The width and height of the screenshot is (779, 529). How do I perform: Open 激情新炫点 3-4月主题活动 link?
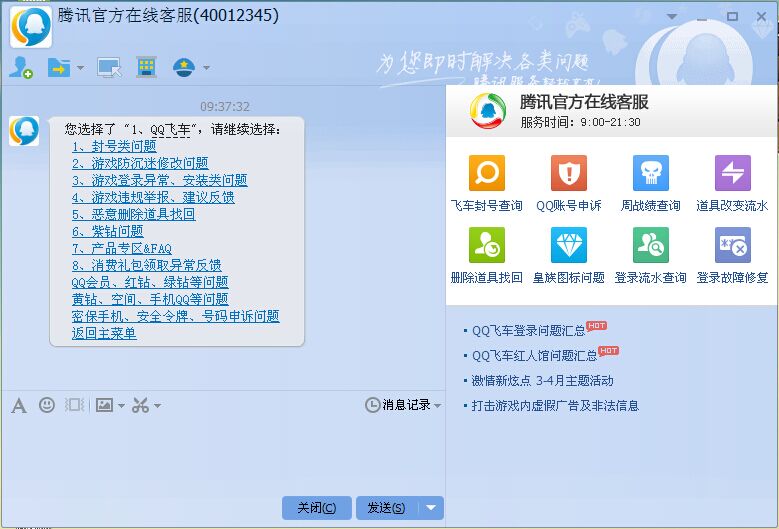tap(543, 380)
